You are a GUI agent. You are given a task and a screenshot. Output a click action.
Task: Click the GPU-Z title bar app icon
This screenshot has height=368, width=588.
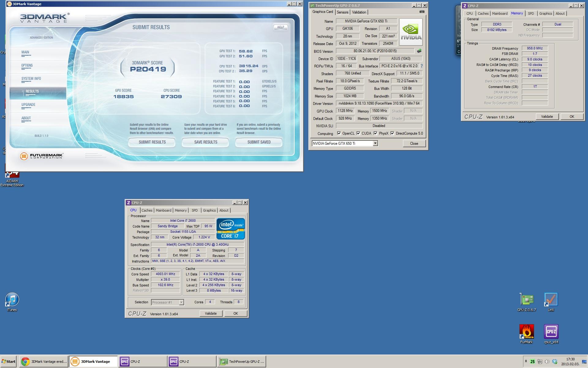[312, 5]
